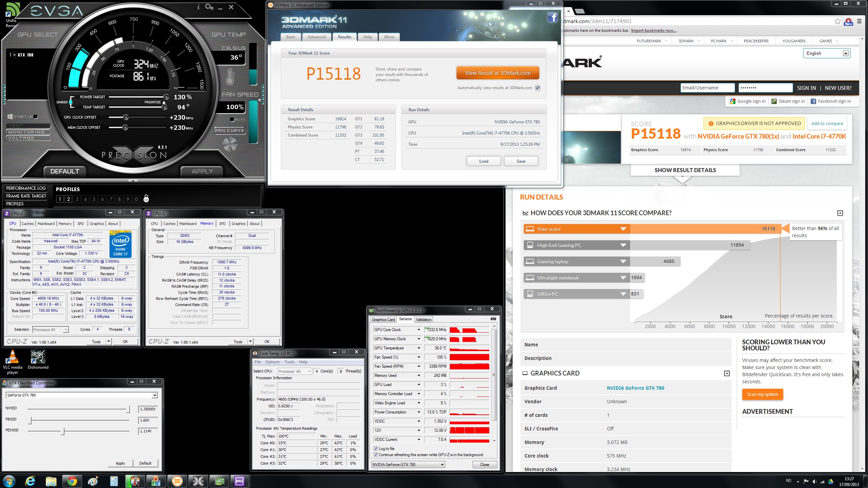Viewport: 868px width, 488px height.
Task: Open Core Temp Processor #0 dropdown
Action: point(295,371)
